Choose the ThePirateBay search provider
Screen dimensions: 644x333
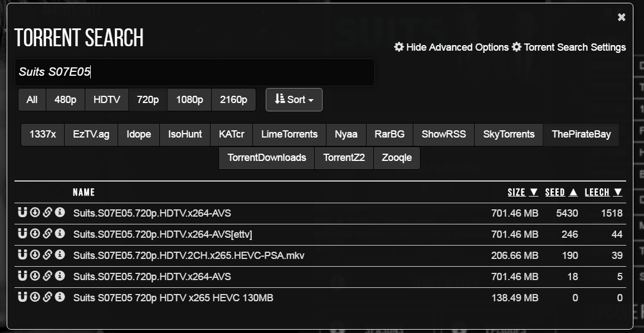tap(581, 135)
